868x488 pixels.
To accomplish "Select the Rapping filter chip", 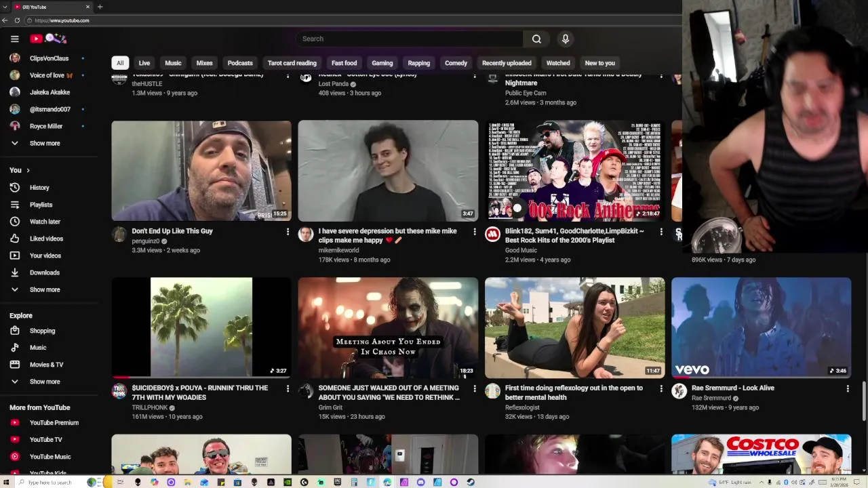I will tap(419, 63).
